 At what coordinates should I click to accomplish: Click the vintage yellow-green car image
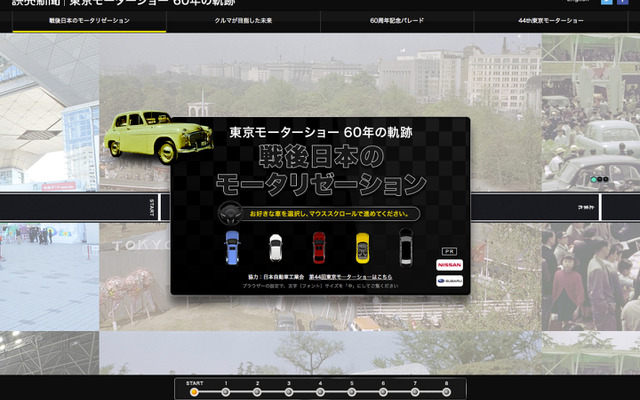[158, 137]
